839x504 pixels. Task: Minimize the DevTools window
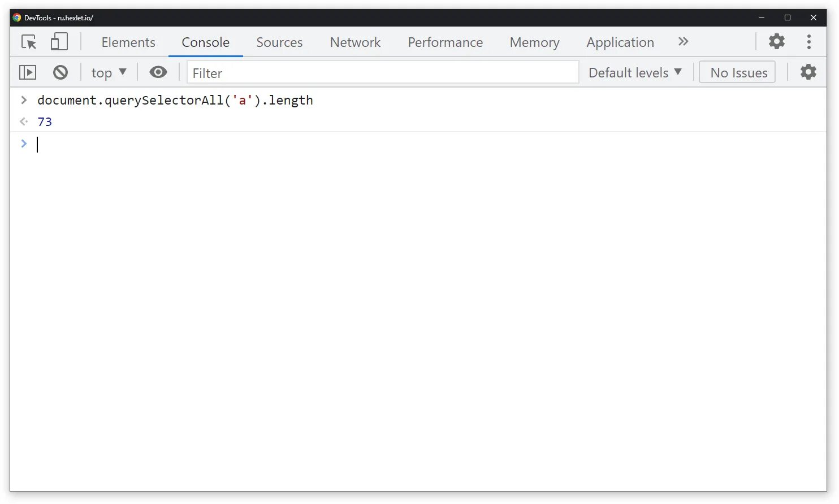762,18
